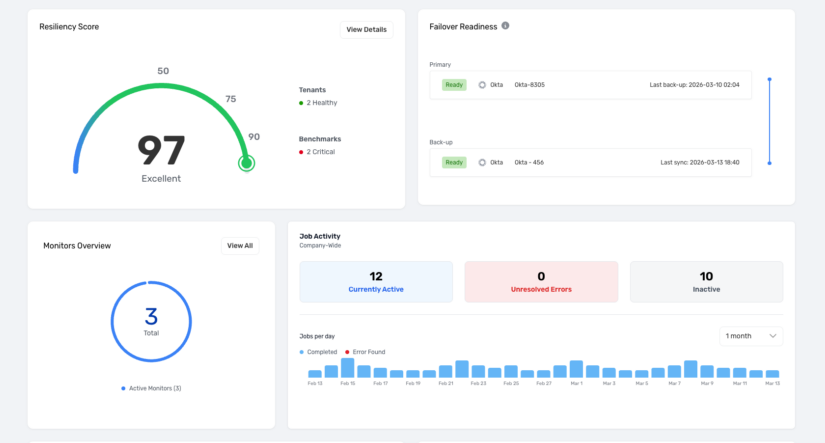
Task: Open the 1 month time range dropdown
Action: tap(751, 336)
